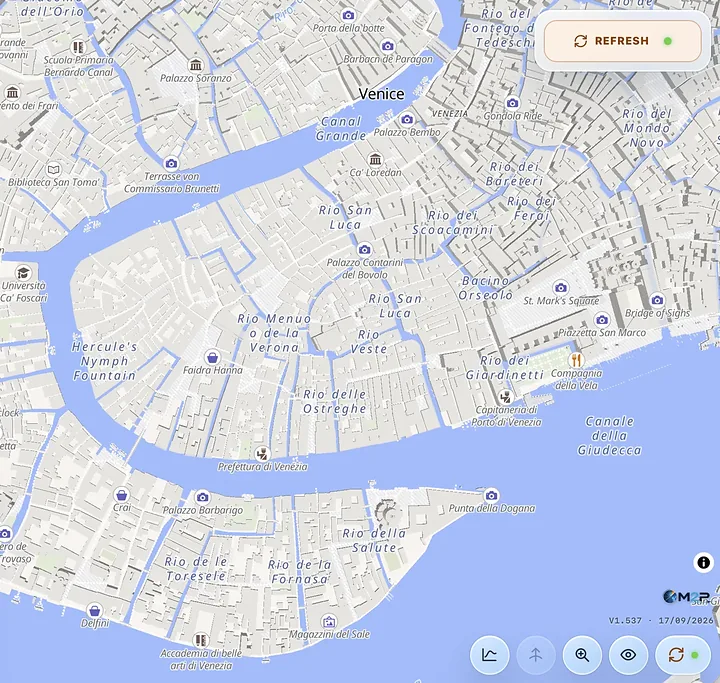
Task: Click the Rio dei Ferai label
Action: coord(532,208)
